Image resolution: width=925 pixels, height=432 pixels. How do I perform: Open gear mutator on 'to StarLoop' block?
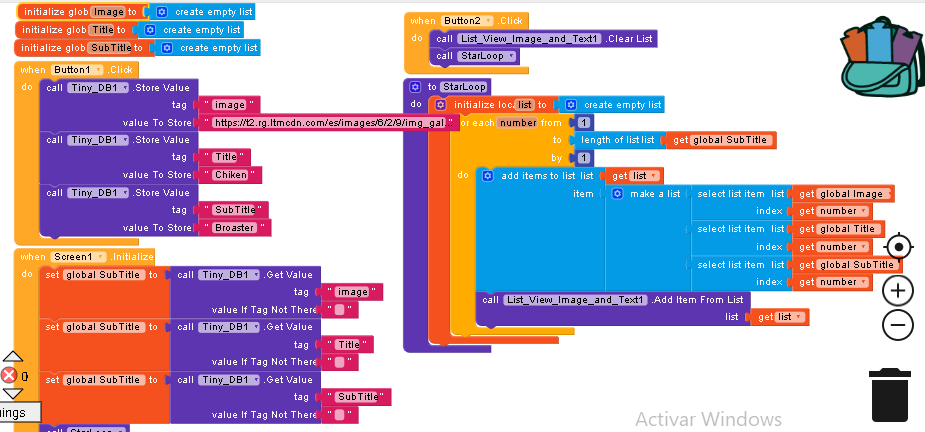tap(415, 87)
